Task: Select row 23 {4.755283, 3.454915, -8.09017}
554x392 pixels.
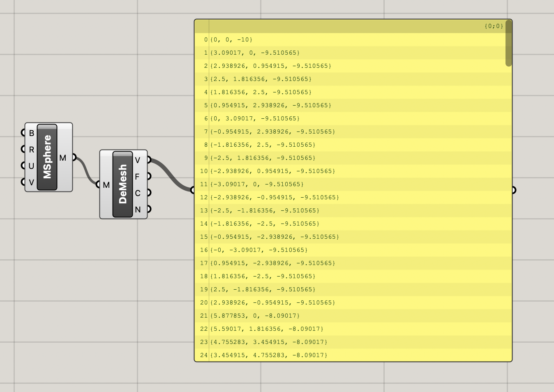Action: [x=269, y=342]
